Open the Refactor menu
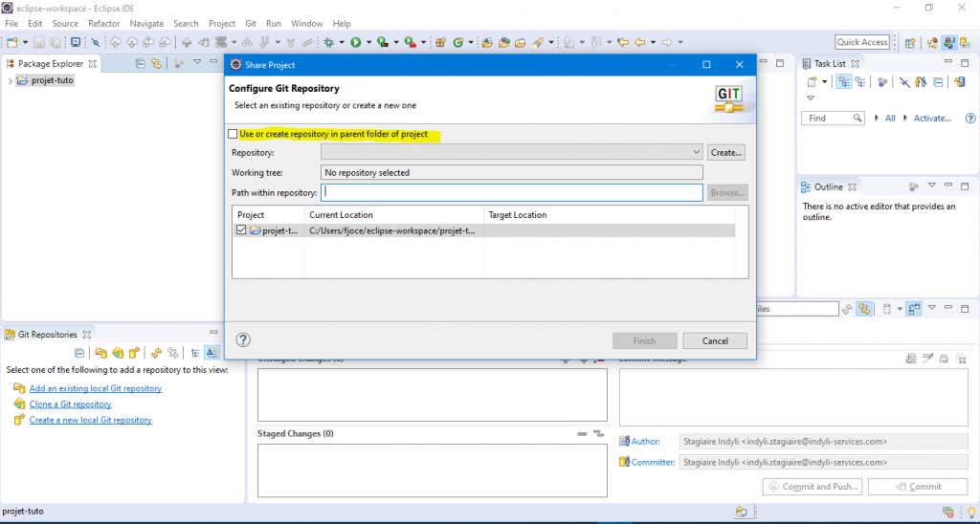The image size is (980, 524). [103, 24]
